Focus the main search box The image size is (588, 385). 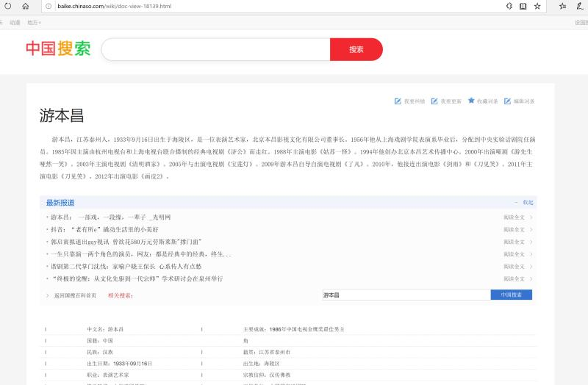pos(216,49)
